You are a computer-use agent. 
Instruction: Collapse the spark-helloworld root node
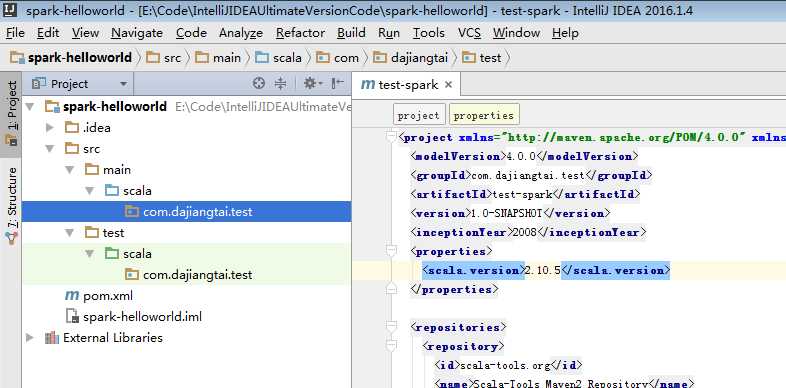(x=30, y=107)
